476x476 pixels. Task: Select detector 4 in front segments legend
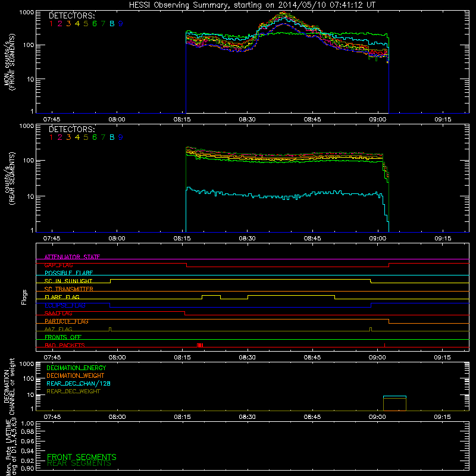point(77,24)
